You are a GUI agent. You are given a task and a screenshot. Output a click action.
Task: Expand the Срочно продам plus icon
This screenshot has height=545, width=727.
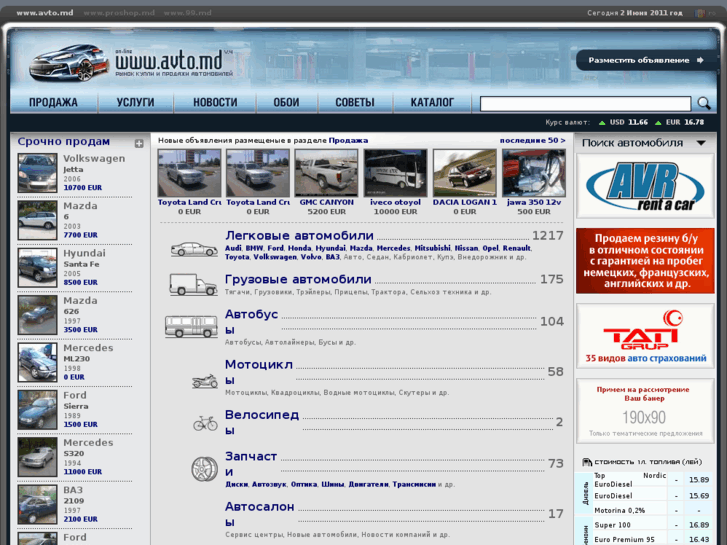[139, 143]
